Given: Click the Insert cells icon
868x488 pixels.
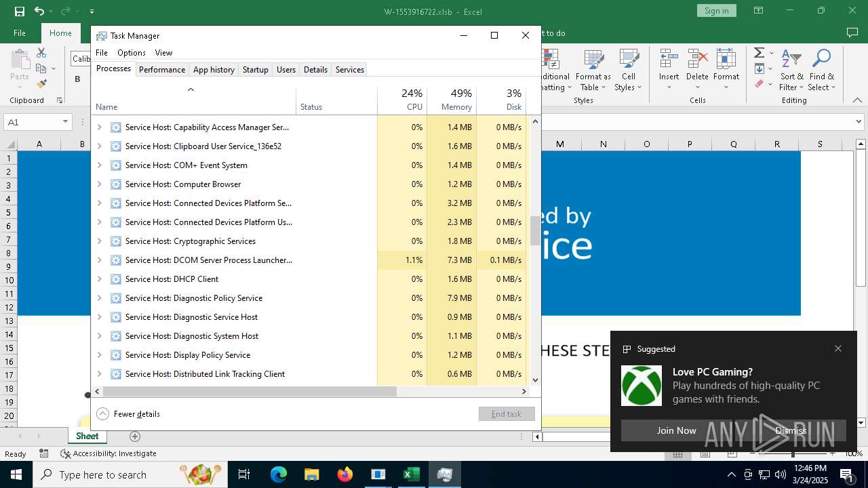Looking at the screenshot, I should point(669,59).
